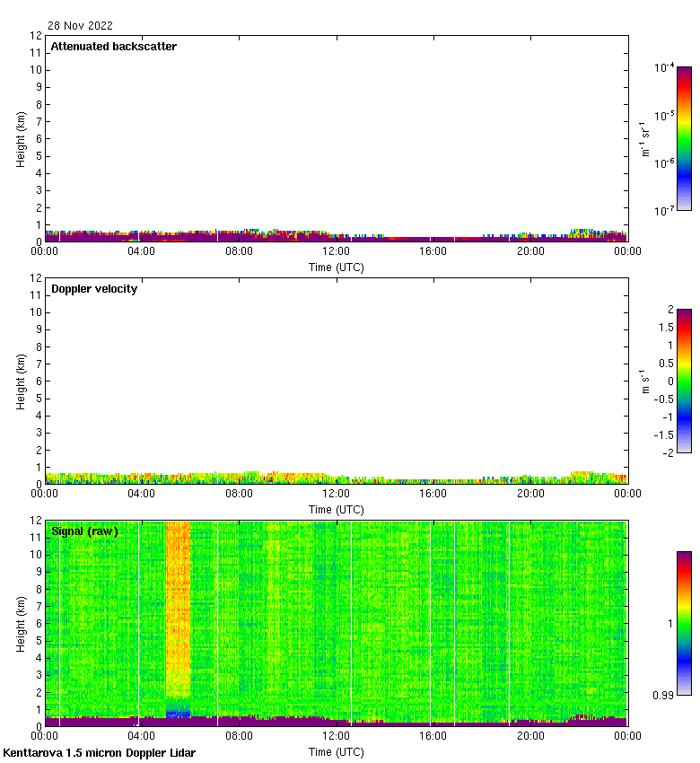
Task: Click the orange vertical band in Signal plot
Action: tap(179, 610)
